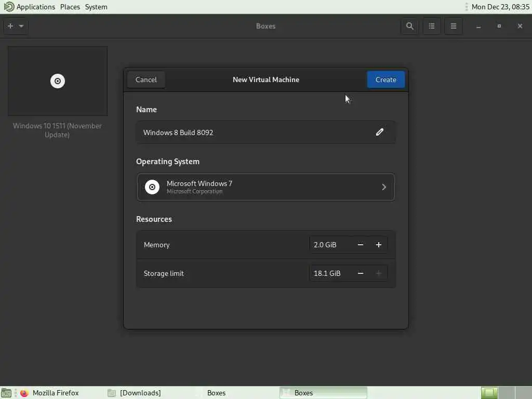Screen dimensions: 532x399
Task: Click the Windows 8 Build 8092 name field
Action: [265, 132]
